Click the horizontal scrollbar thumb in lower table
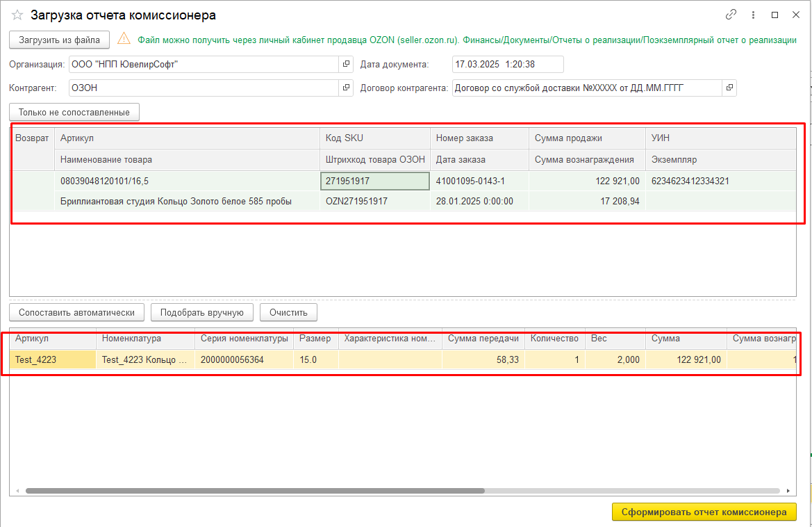The image size is (812, 527). coord(255,491)
